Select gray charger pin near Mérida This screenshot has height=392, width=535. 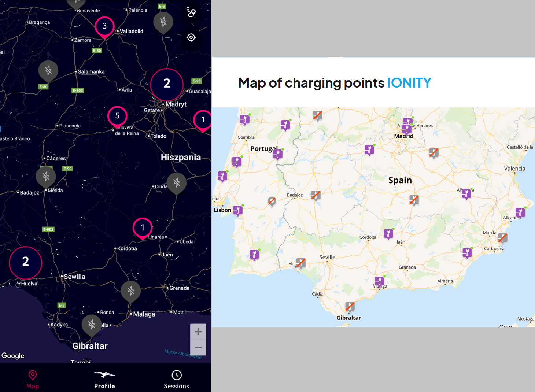point(46,177)
